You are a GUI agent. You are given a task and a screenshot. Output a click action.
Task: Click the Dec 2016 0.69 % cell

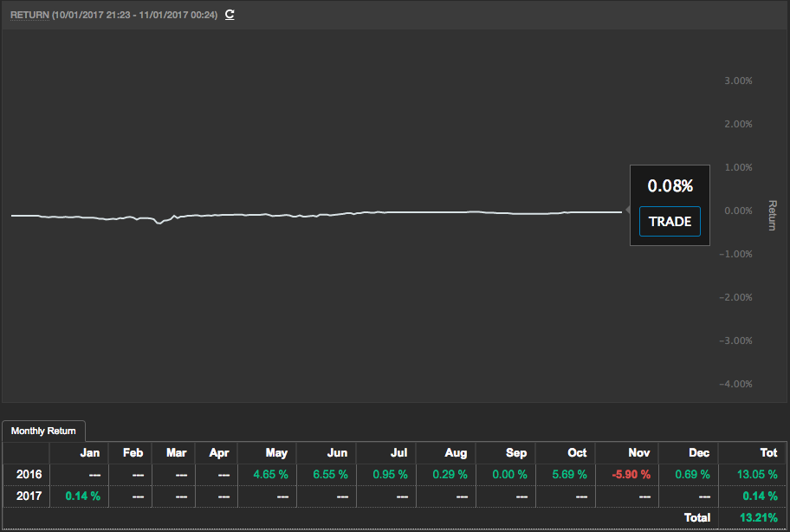click(691, 475)
